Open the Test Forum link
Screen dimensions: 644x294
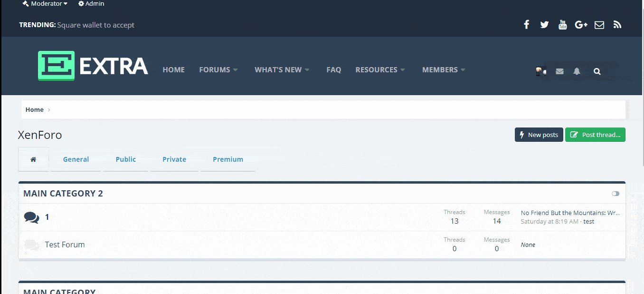click(x=65, y=245)
